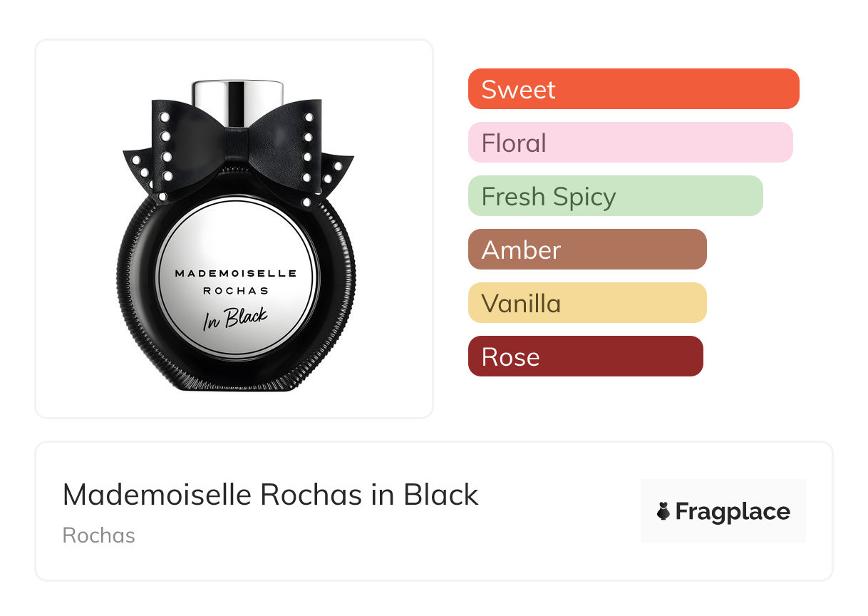Click the "In Black" script on bottle

tap(235, 317)
